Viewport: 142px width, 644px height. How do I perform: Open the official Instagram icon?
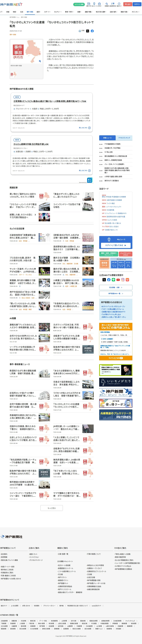pos(123,280)
